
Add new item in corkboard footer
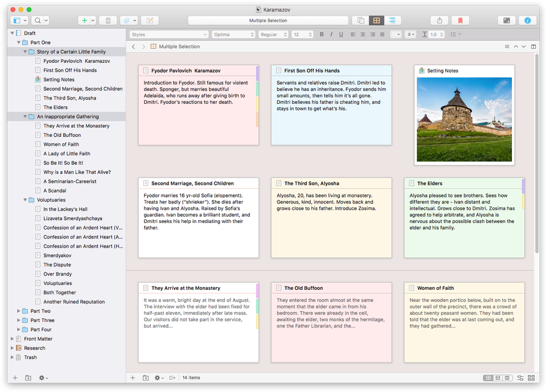(133, 378)
